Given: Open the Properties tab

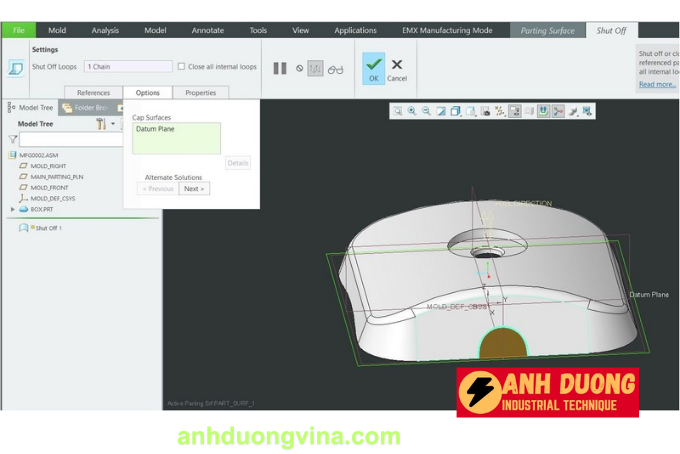Looking at the screenshot, I should [x=200, y=93].
